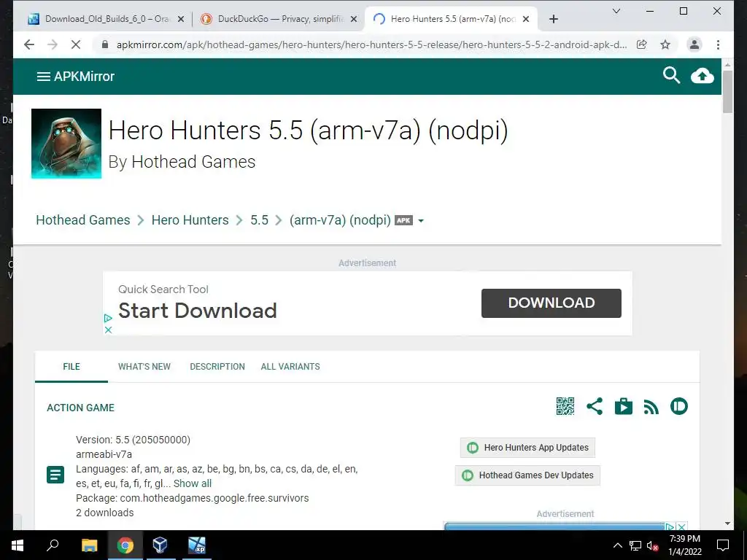Click the address bar URL field

371,44
